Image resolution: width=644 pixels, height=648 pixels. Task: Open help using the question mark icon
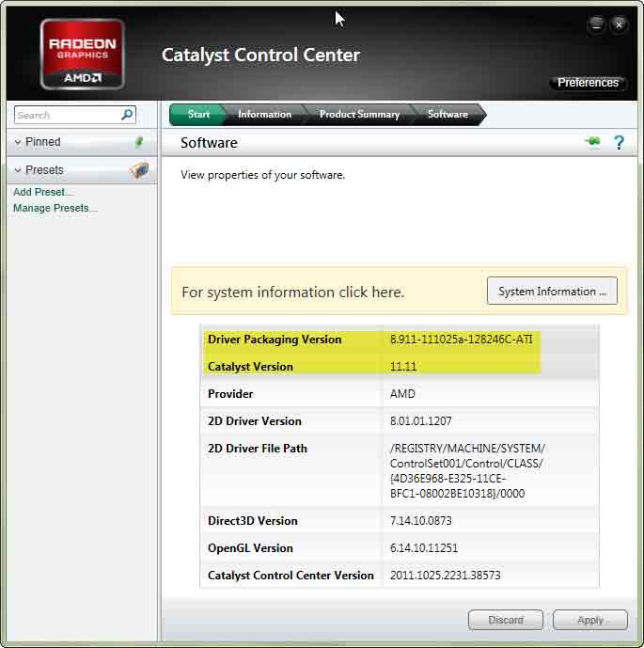(x=619, y=143)
